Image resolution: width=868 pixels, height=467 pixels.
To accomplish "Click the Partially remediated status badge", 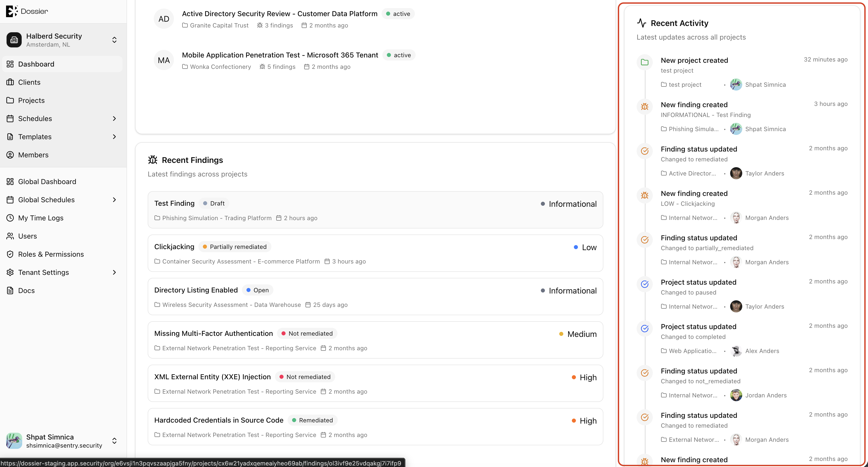I will tap(235, 247).
